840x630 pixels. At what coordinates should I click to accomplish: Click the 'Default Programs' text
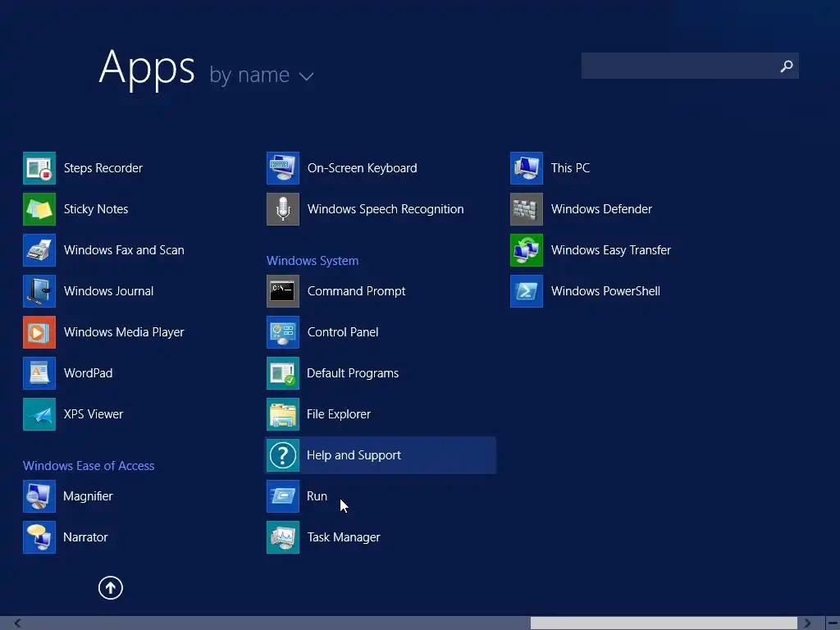[x=353, y=373]
